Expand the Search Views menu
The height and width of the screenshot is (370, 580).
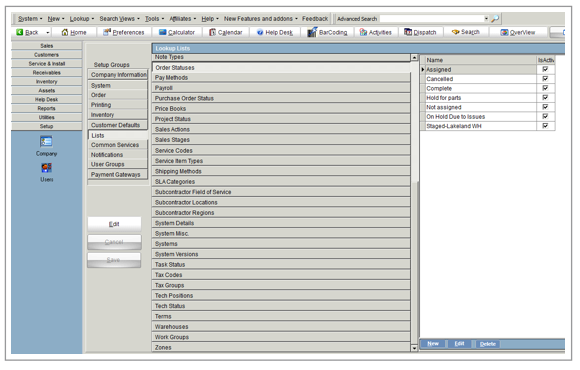(119, 18)
